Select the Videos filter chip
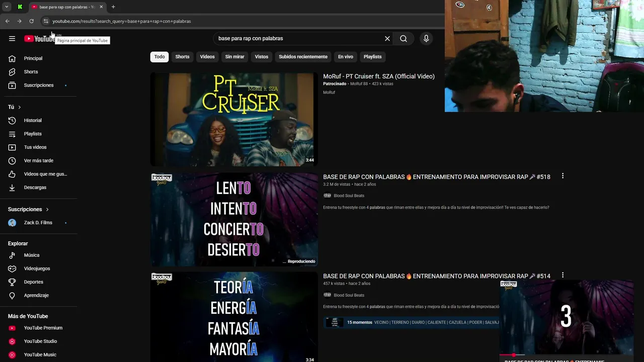The width and height of the screenshot is (644, 362). click(207, 57)
